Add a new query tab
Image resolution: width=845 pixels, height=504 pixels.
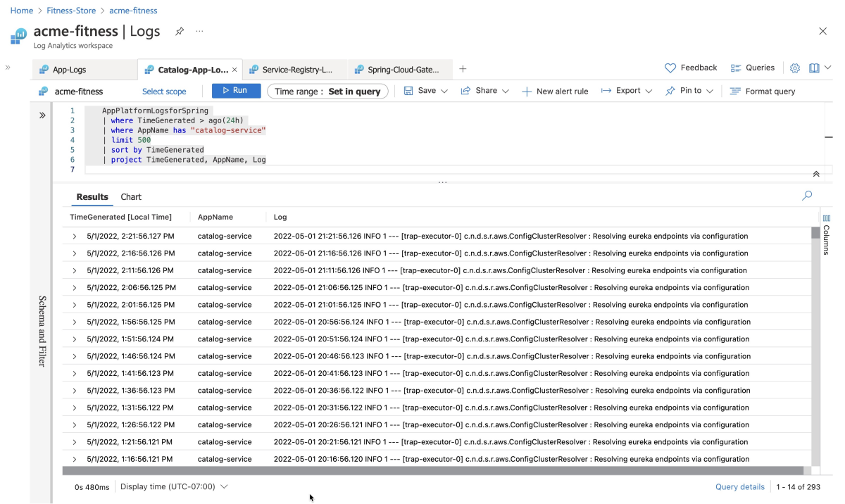(x=463, y=69)
